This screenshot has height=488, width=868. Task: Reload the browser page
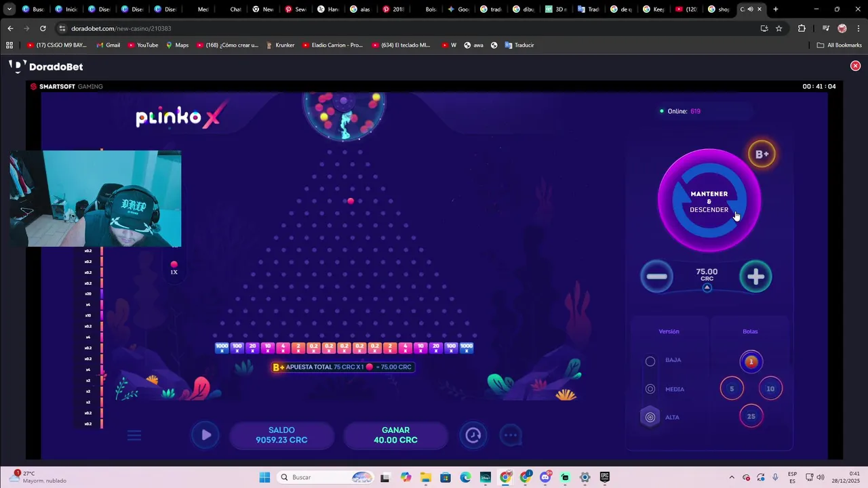43,28
